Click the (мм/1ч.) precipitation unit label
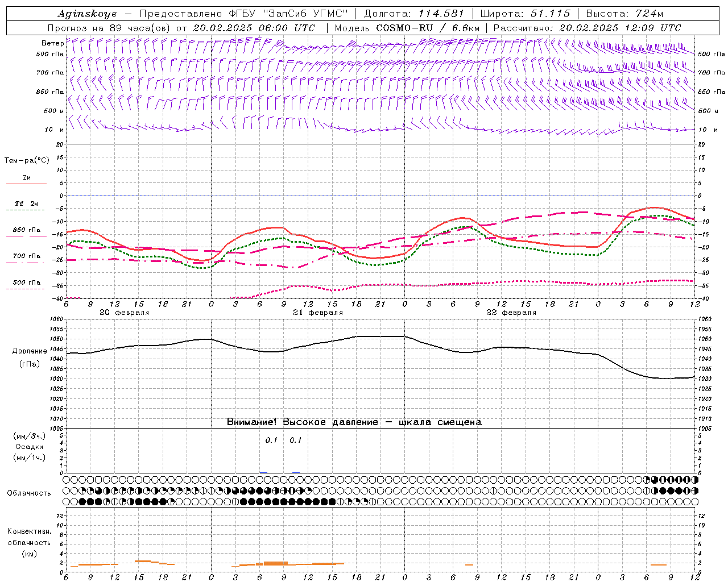This screenshot has width=728, height=582. coord(29,458)
